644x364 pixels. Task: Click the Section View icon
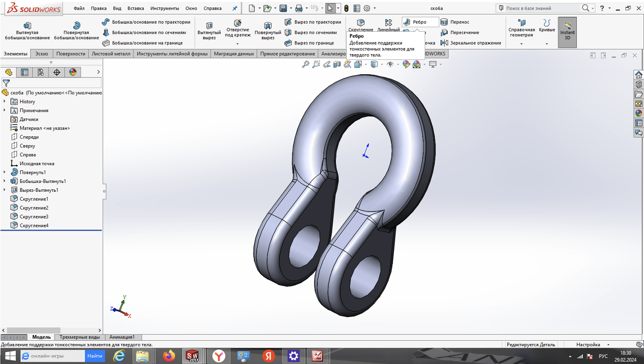pyautogui.click(x=336, y=64)
